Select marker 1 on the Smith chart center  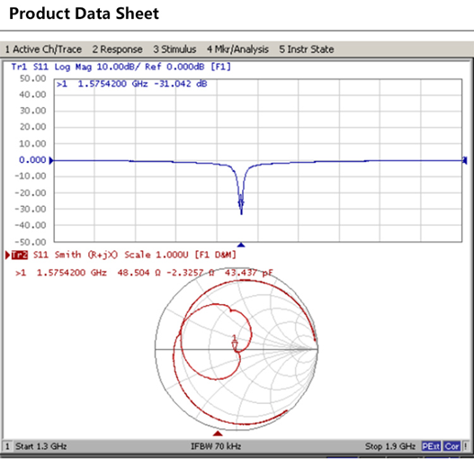click(235, 343)
